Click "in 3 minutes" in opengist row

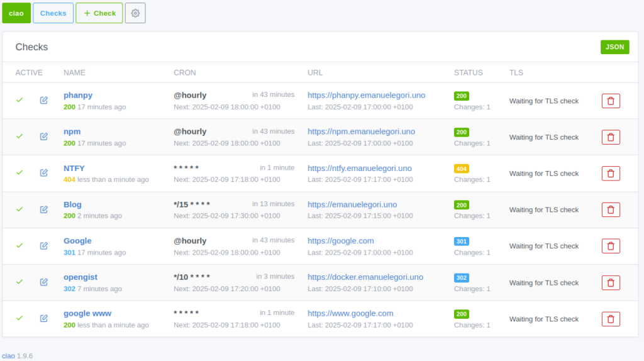pyautogui.click(x=275, y=276)
